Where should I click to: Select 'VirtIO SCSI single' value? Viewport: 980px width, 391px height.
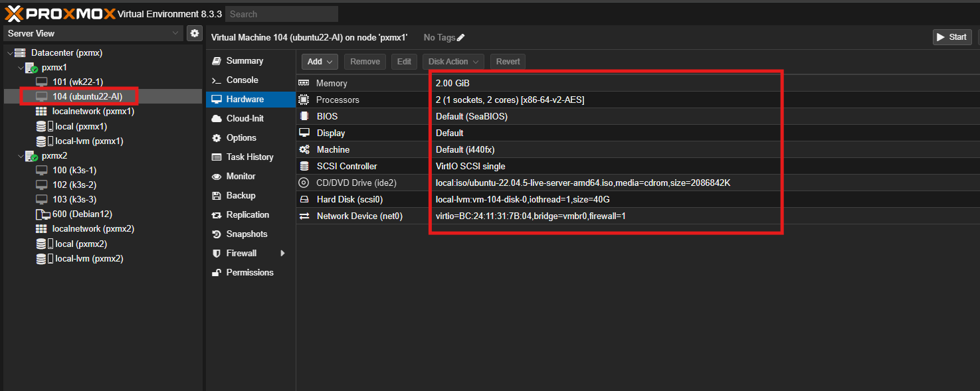click(470, 166)
